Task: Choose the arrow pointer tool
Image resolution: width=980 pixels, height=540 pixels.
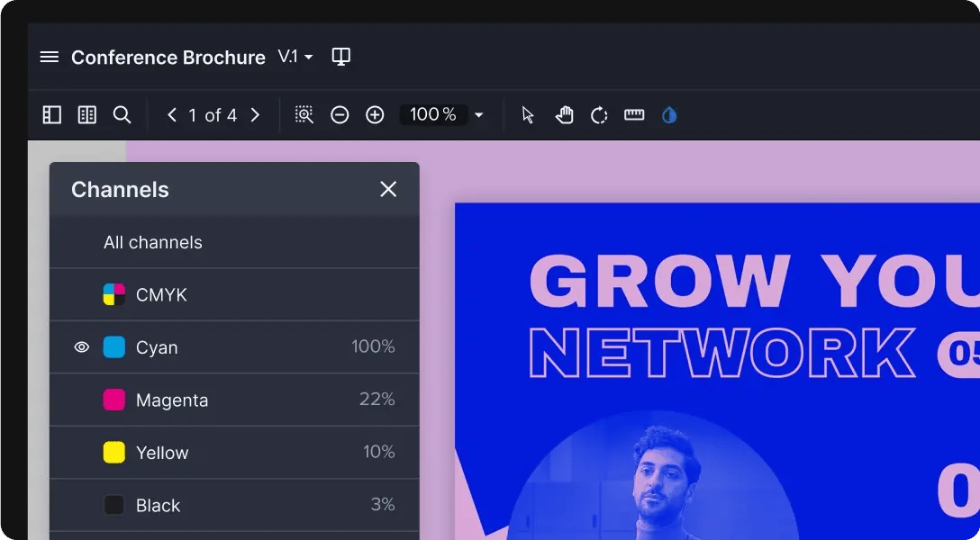Action: point(528,115)
